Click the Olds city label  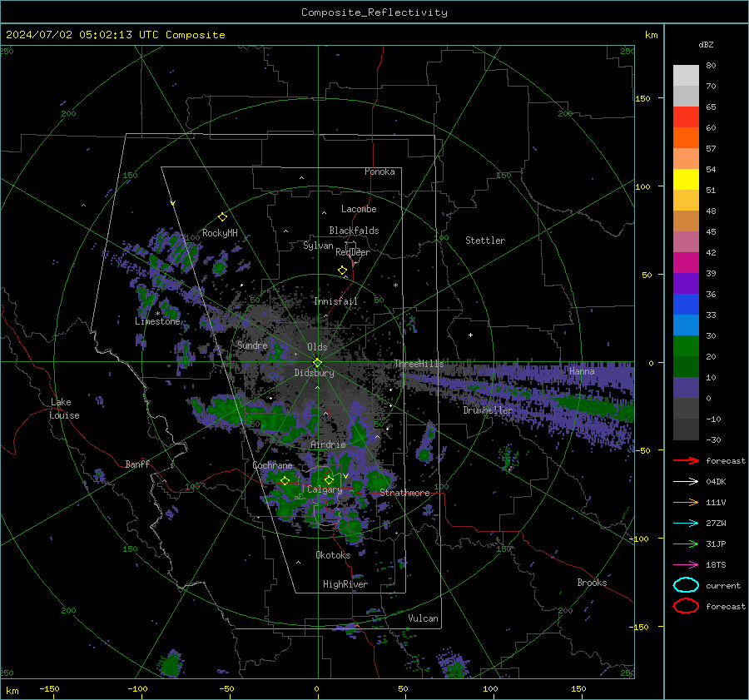coord(317,347)
